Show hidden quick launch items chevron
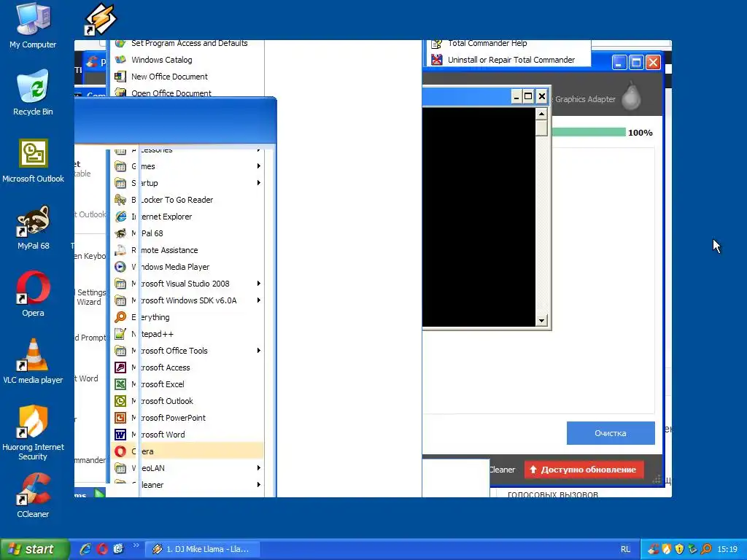 [136, 545]
